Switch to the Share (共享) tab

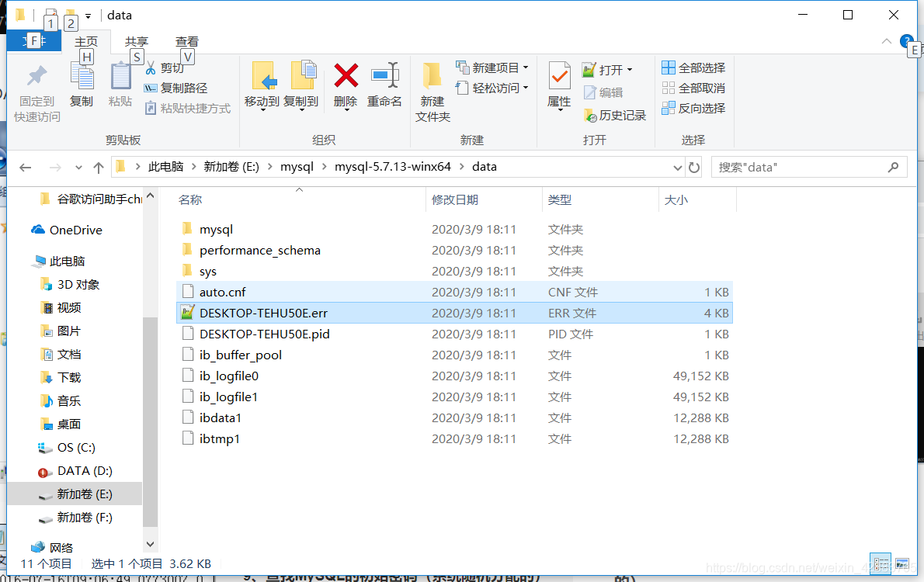(137, 41)
